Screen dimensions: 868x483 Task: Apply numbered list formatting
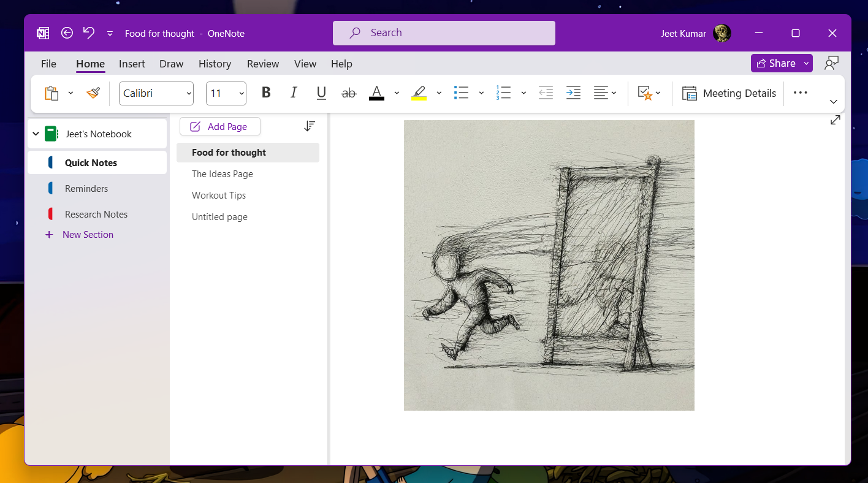pos(503,93)
